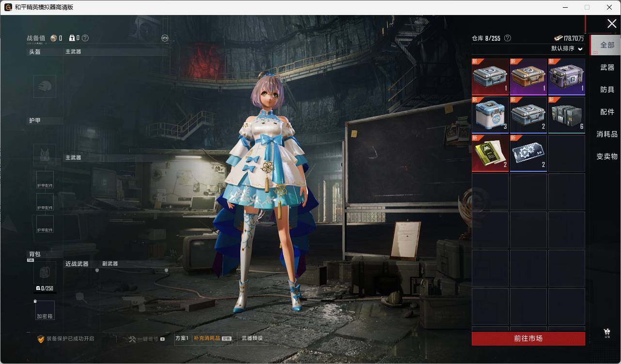Click the currency icon beside 178.70万
The image size is (621, 364).
(x=559, y=38)
